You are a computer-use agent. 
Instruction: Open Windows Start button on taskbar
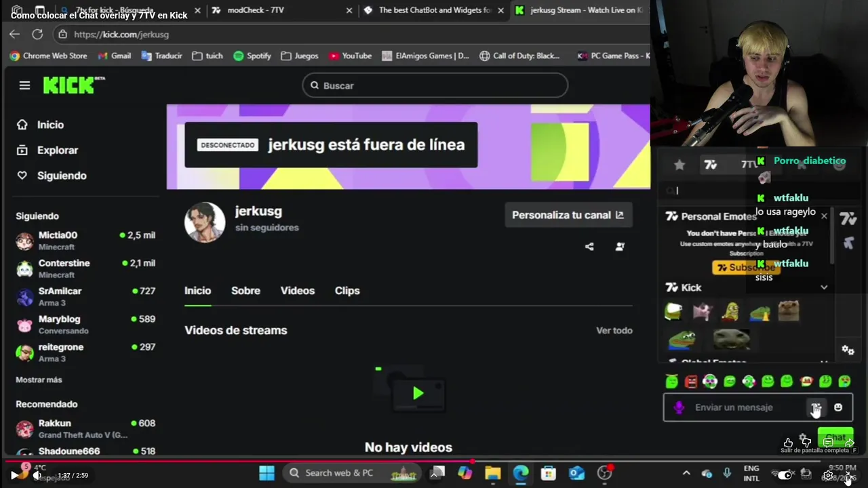point(267,473)
